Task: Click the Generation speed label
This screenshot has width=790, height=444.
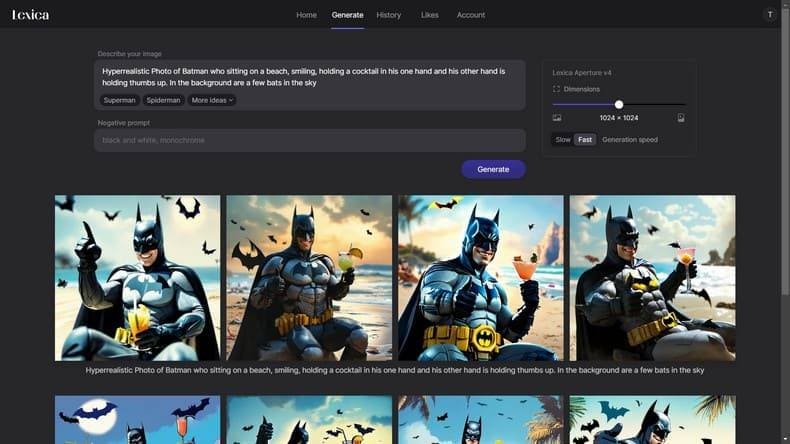Action: [x=630, y=140]
